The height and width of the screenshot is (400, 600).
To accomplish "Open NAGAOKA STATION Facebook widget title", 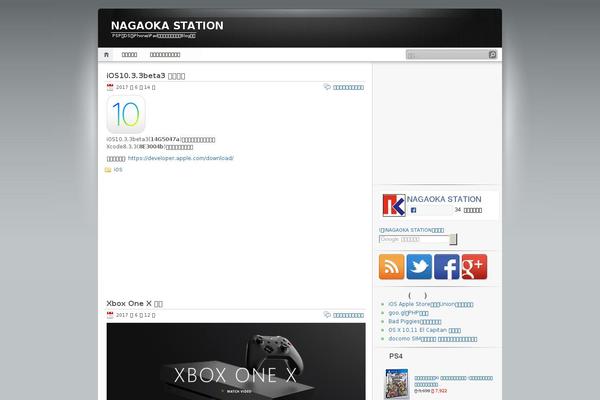I will [x=444, y=199].
